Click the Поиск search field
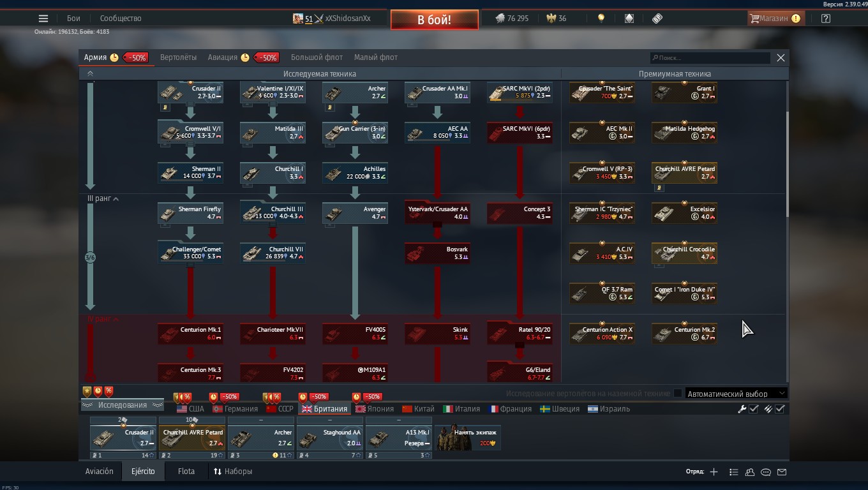The image size is (868, 490). pyautogui.click(x=710, y=57)
